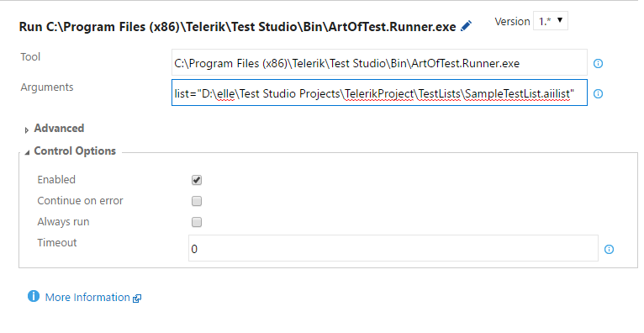Click the Arguments input field

pyautogui.click(x=379, y=92)
